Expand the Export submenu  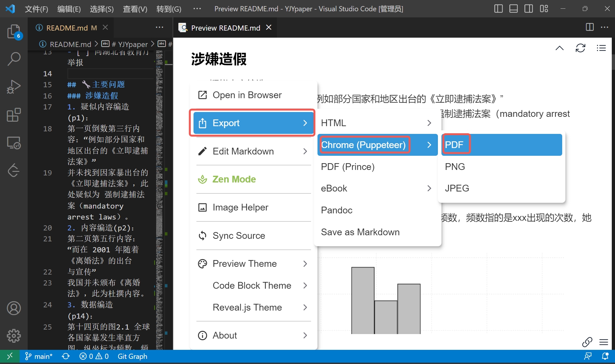(x=253, y=123)
